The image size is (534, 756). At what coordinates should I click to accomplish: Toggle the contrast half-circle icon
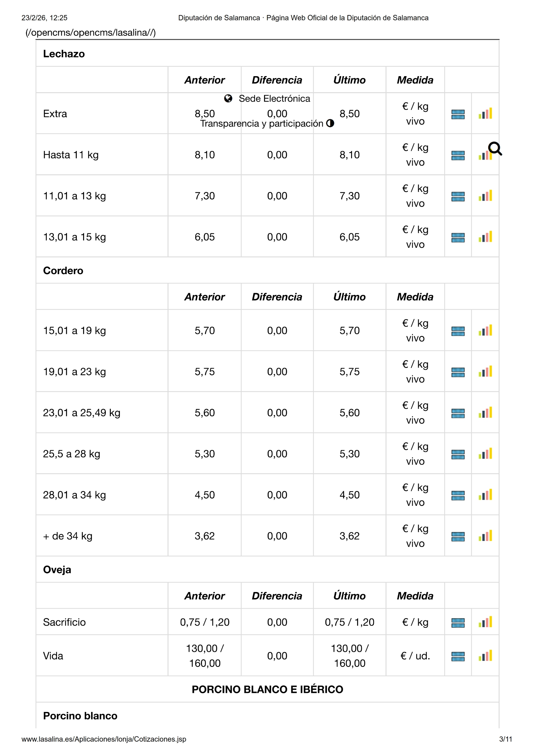330,123
